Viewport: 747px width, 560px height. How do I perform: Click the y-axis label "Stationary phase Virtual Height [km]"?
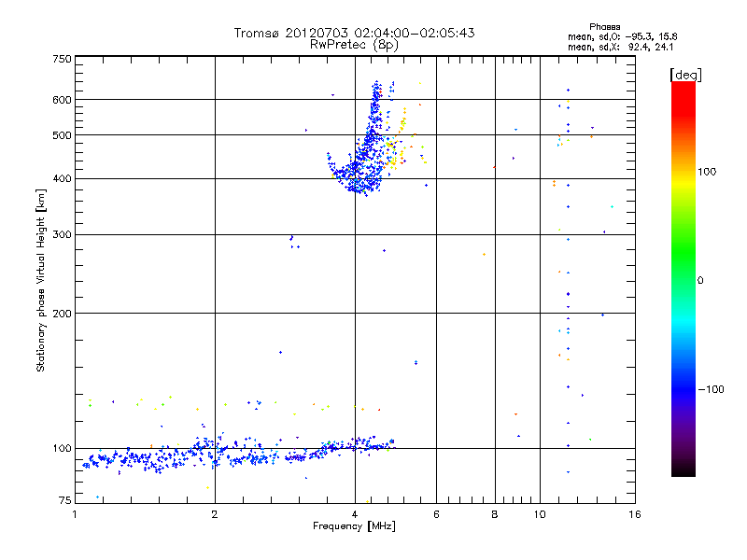41,280
